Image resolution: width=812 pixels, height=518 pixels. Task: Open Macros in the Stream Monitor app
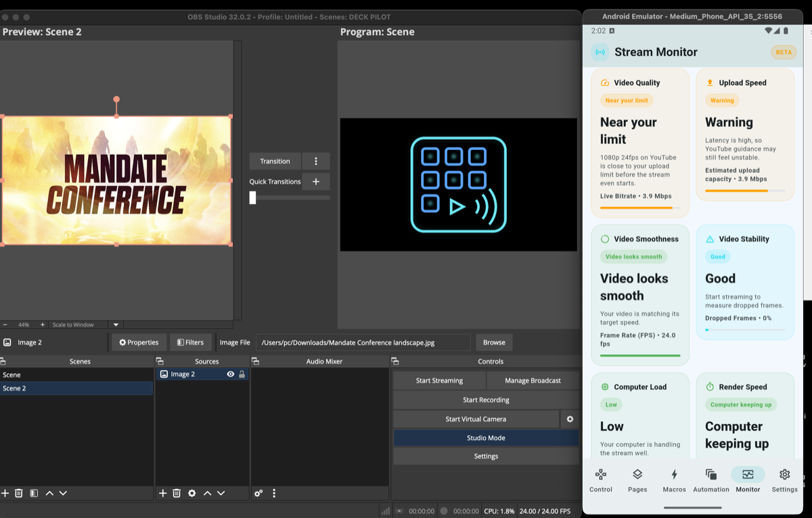[674, 480]
